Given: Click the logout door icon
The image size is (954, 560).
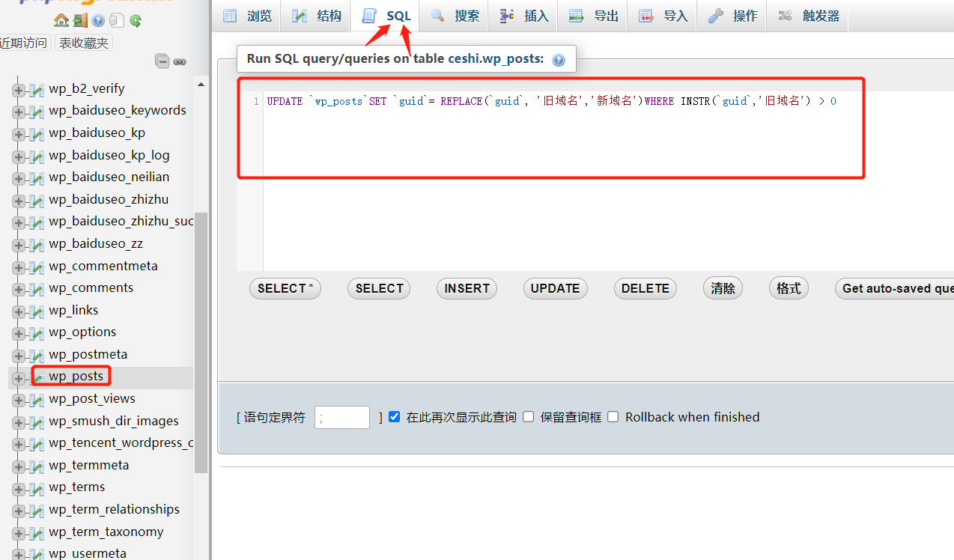Looking at the screenshot, I should tap(79, 20).
